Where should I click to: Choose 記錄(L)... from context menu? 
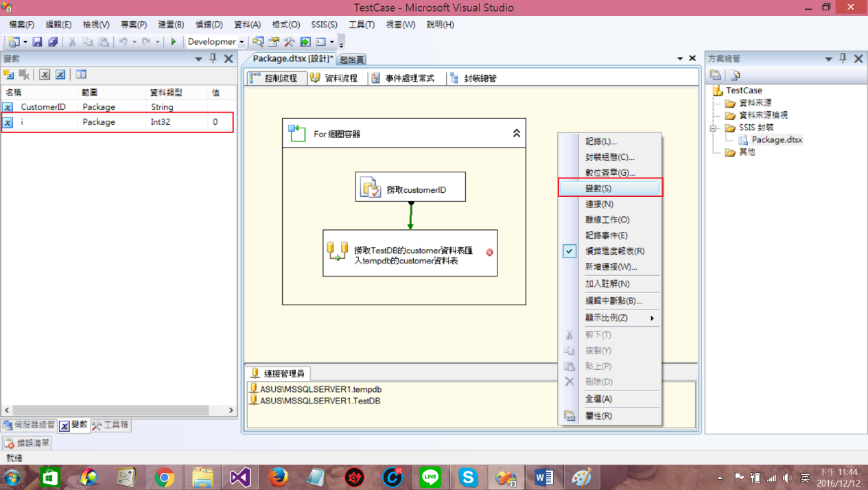(x=610, y=141)
